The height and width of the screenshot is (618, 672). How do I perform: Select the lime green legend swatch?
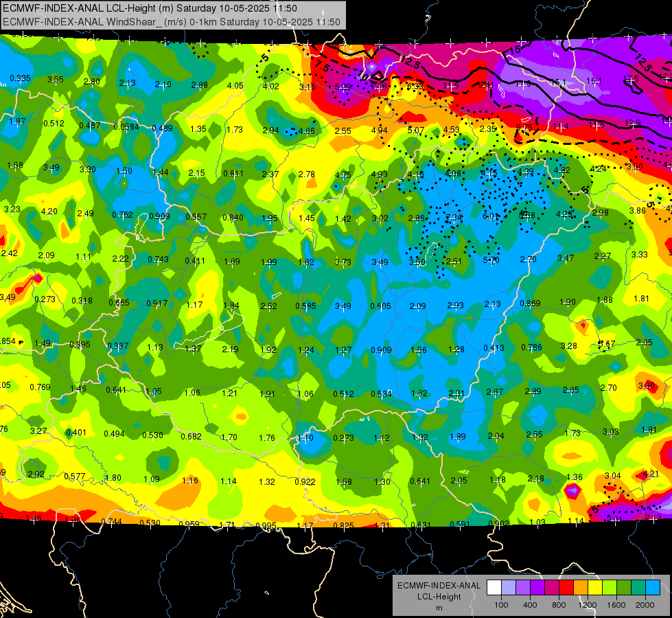click(610, 588)
